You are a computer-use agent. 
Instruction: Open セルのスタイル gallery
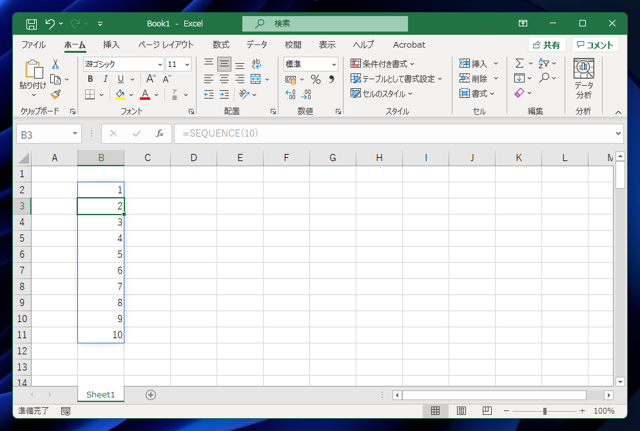pos(382,93)
